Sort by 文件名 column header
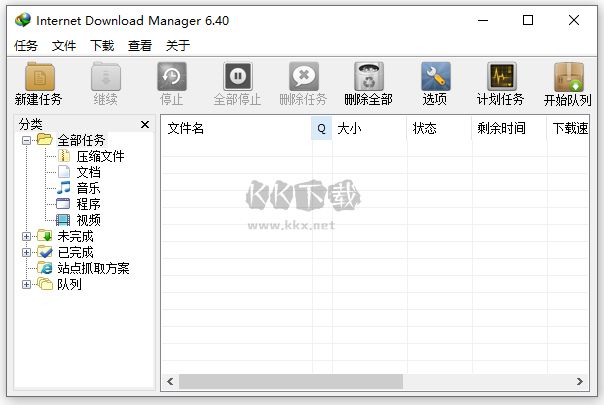Screen dimensions: 604x405 click(236, 128)
